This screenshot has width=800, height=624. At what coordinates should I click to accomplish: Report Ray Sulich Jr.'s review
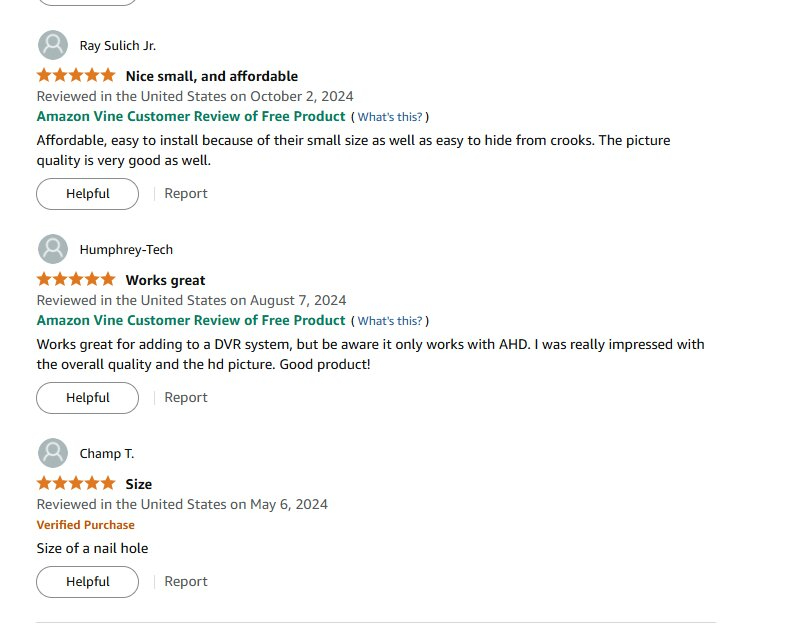[186, 193]
